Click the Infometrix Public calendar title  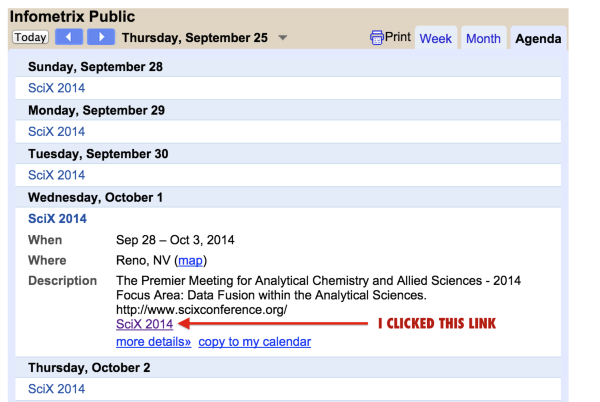72,17
